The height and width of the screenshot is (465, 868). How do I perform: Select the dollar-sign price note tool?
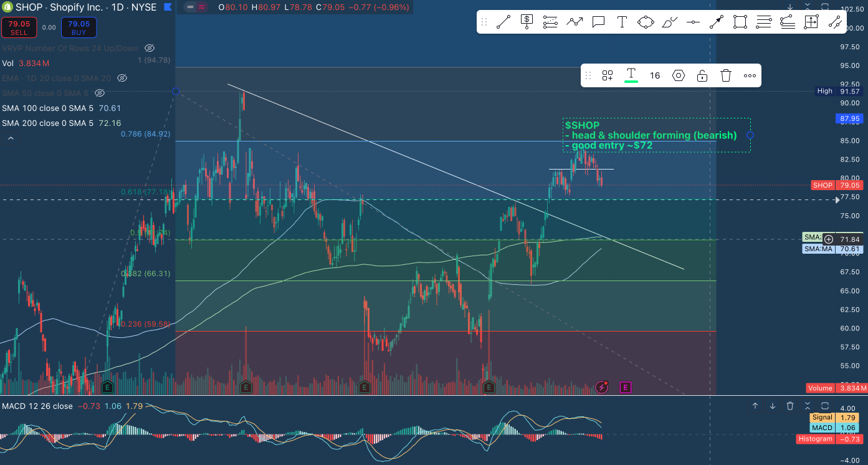[x=527, y=22]
